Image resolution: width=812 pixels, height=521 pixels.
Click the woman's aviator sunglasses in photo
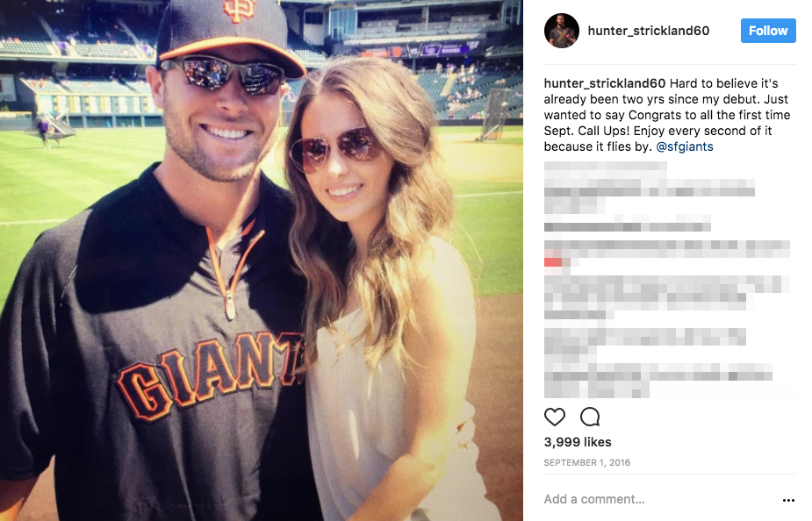click(x=336, y=149)
